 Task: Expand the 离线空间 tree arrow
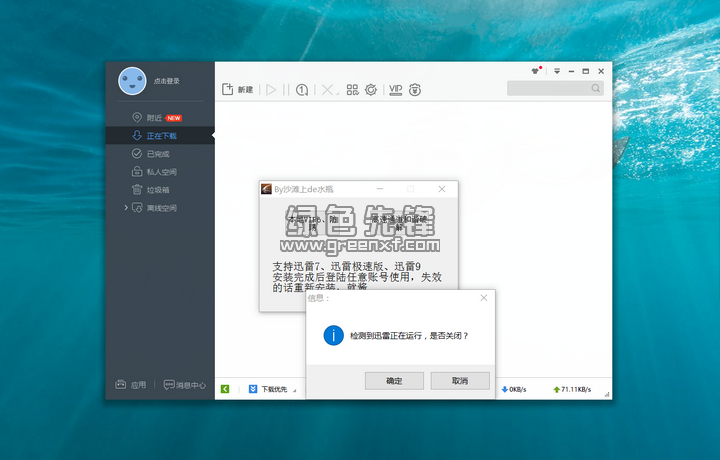(126, 208)
